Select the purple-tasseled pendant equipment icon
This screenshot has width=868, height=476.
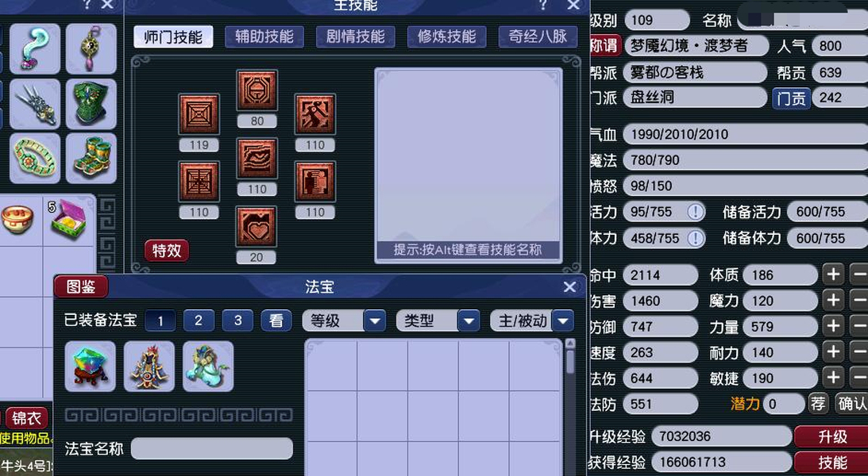(91, 48)
